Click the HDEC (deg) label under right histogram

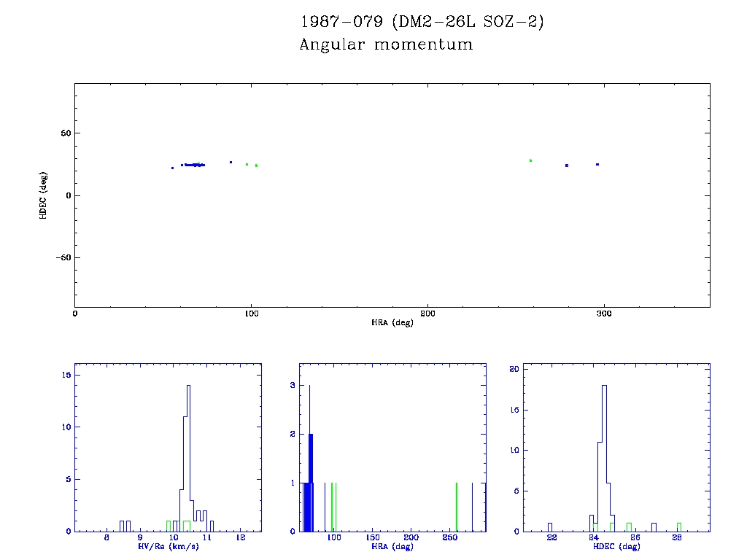tap(616, 546)
